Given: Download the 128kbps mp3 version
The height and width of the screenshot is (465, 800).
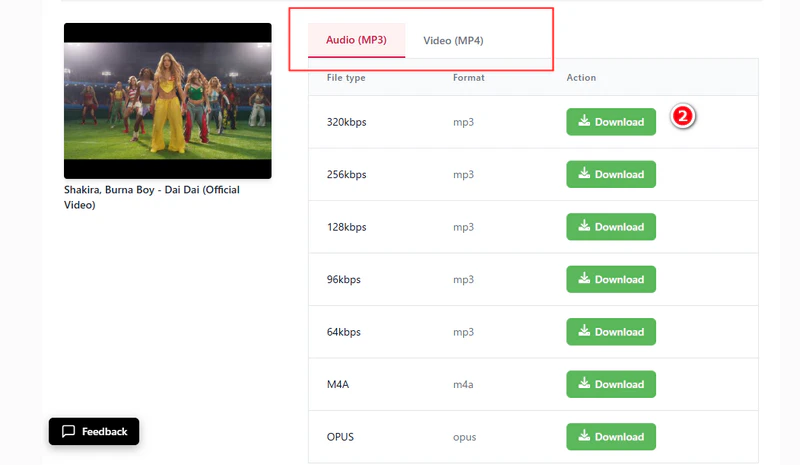Looking at the screenshot, I should click(x=611, y=227).
